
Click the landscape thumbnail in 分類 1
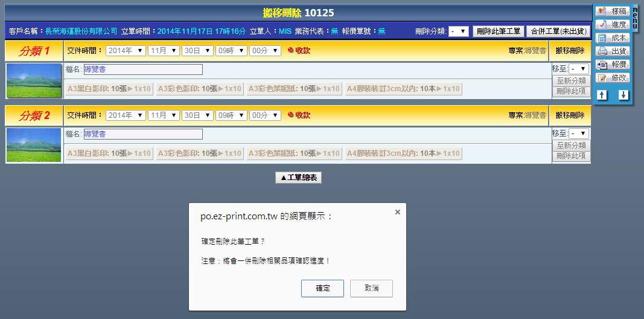click(x=34, y=80)
